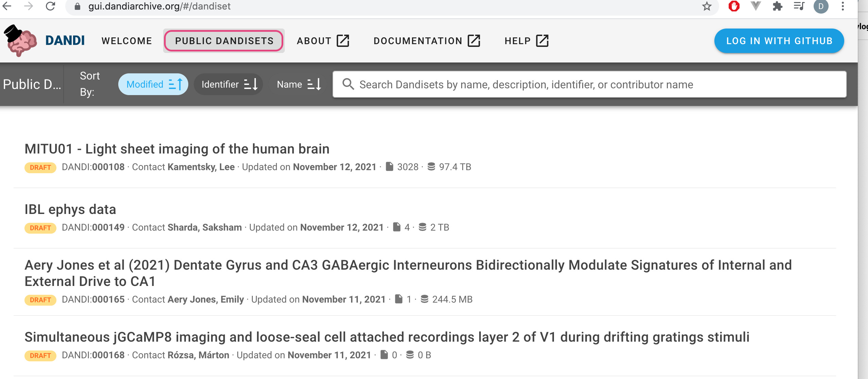The image size is (868, 379).
Task: Open the Welcome tab
Action: click(x=126, y=41)
